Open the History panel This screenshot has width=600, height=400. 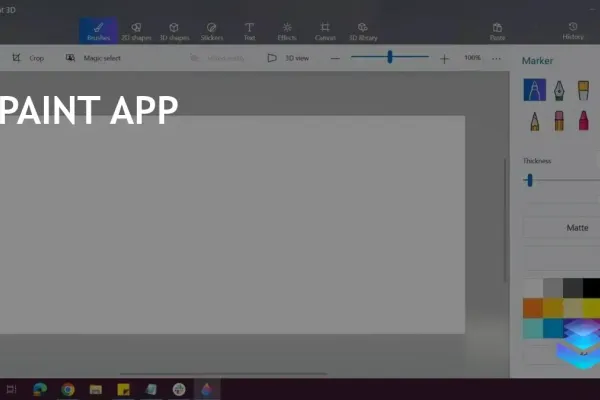tap(573, 31)
